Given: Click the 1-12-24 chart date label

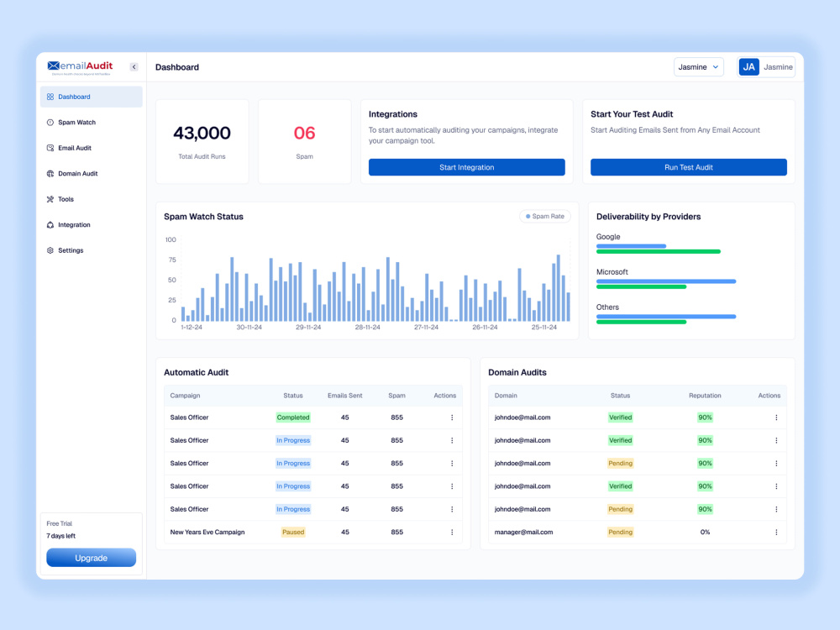Looking at the screenshot, I should tap(192, 328).
